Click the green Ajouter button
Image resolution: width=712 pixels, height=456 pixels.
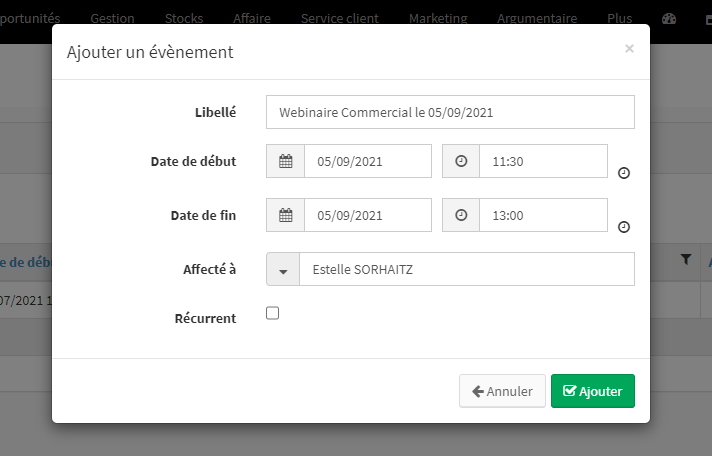tap(593, 391)
